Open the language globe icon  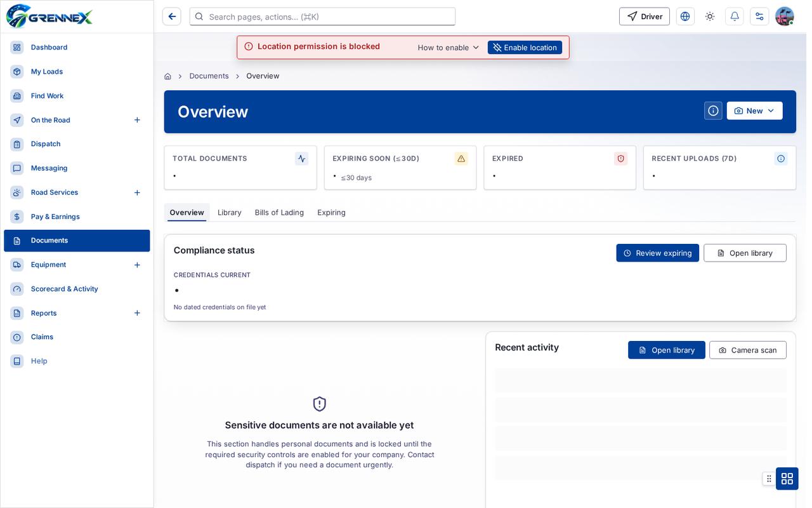pyautogui.click(x=685, y=17)
